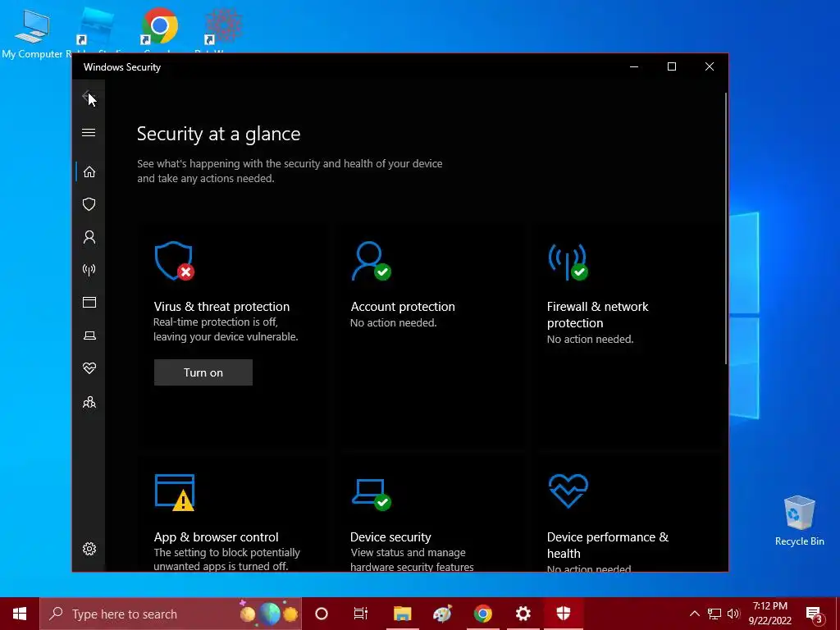Click the Device security laptop tile icon

(372, 495)
